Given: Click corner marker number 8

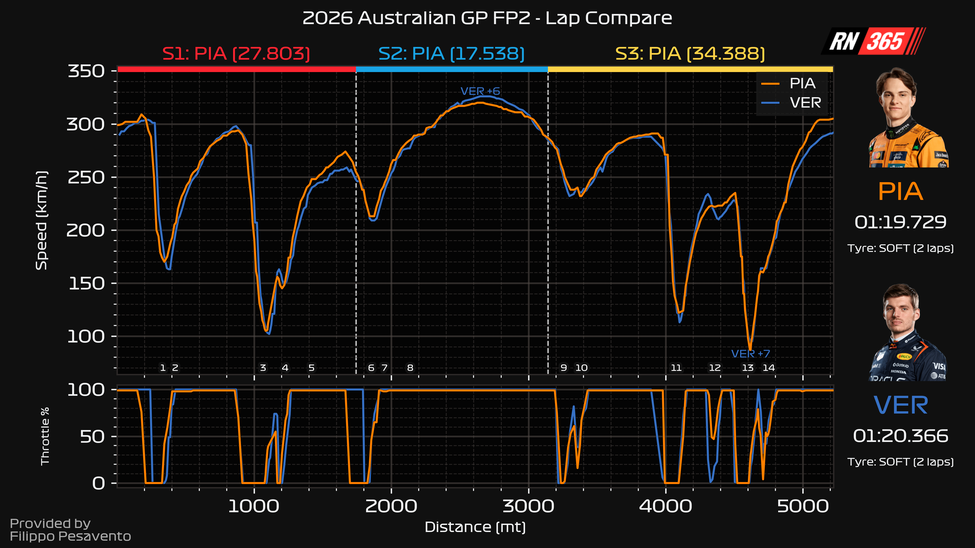Looking at the screenshot, I should click(x=410, y=368).
